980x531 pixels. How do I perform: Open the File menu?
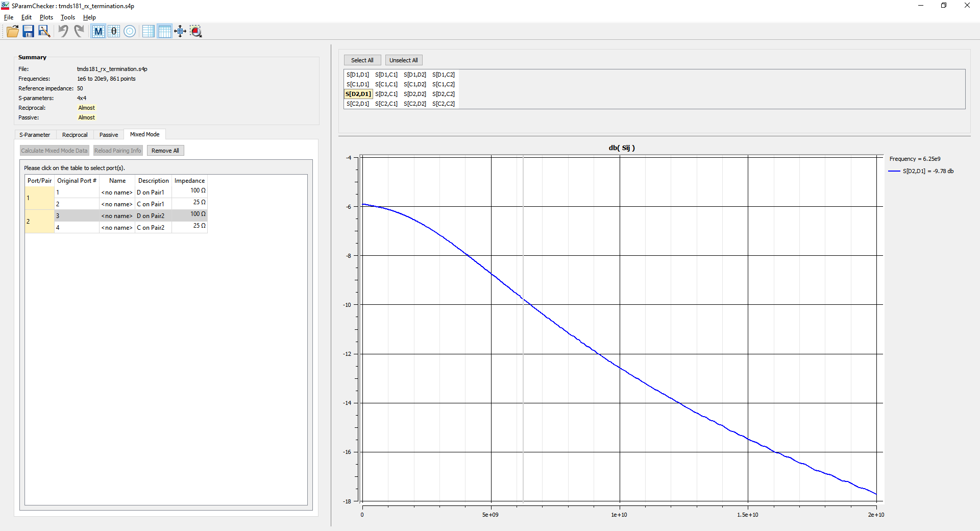[x=9, y=17]
